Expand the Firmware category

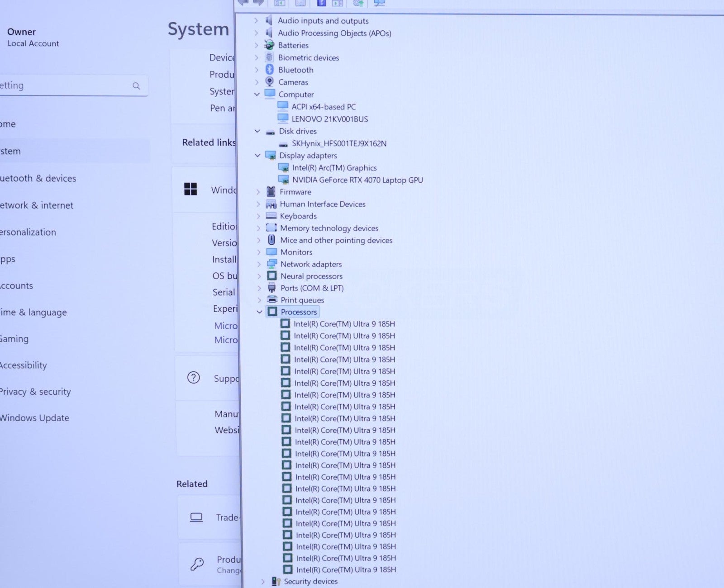click(258, 192)
